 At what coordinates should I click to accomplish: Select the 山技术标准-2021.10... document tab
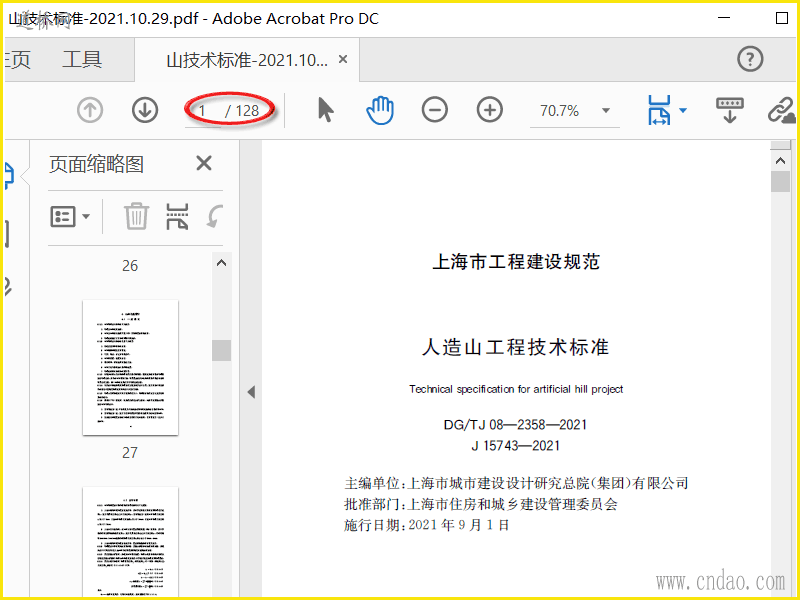[247, 60]
